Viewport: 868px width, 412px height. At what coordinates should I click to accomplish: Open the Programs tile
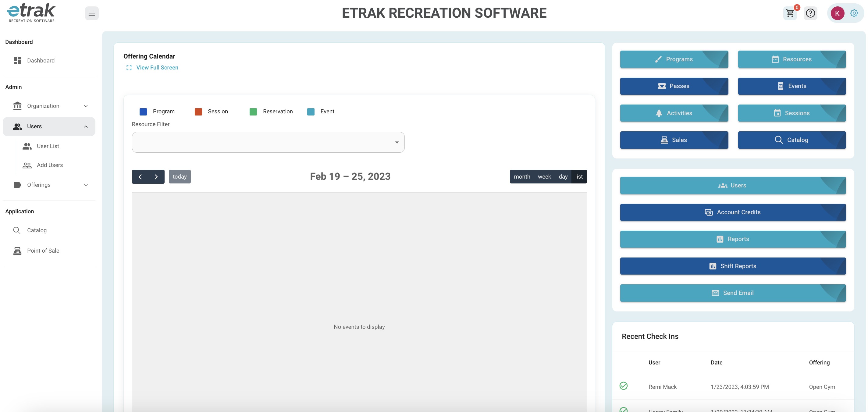(x=674, y=59)
